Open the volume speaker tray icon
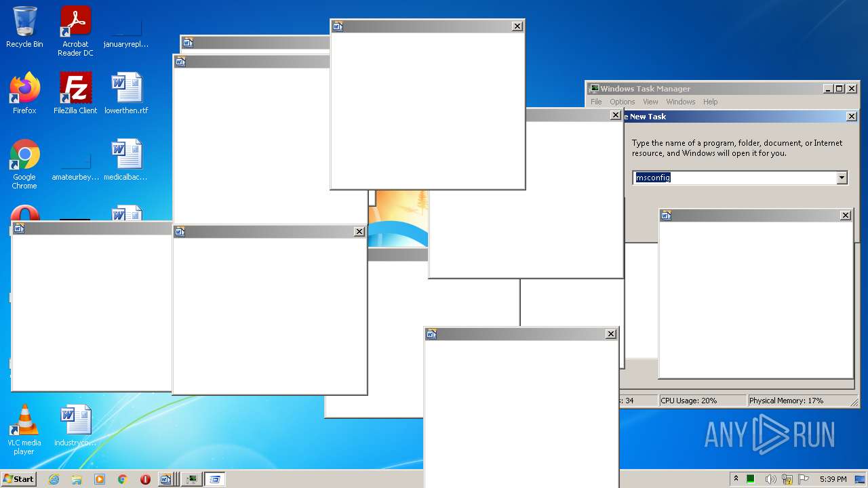868x488 pixels. 770,479
